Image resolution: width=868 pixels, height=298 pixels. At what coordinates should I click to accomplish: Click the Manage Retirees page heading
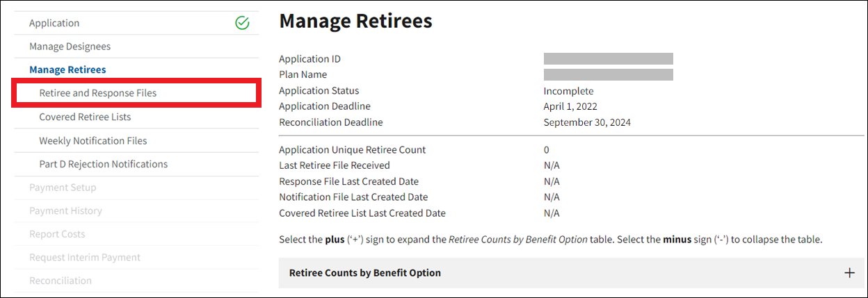(355, 22)
